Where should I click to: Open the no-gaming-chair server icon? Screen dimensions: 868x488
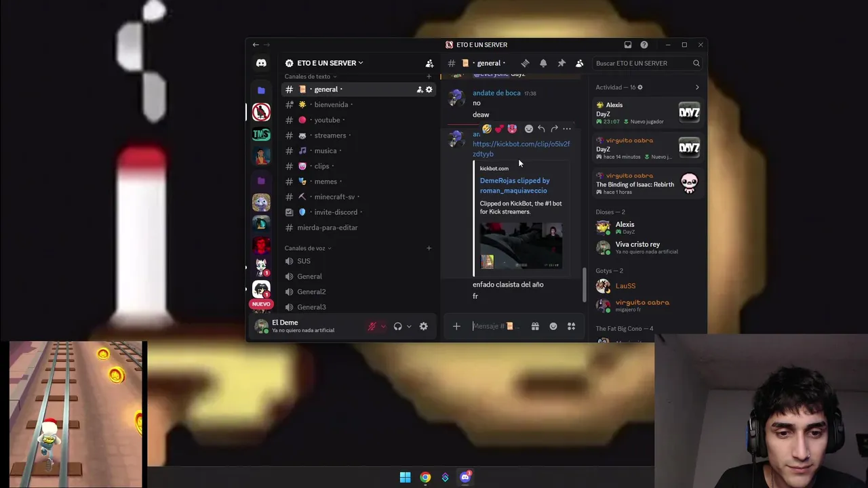click(261, 112)
